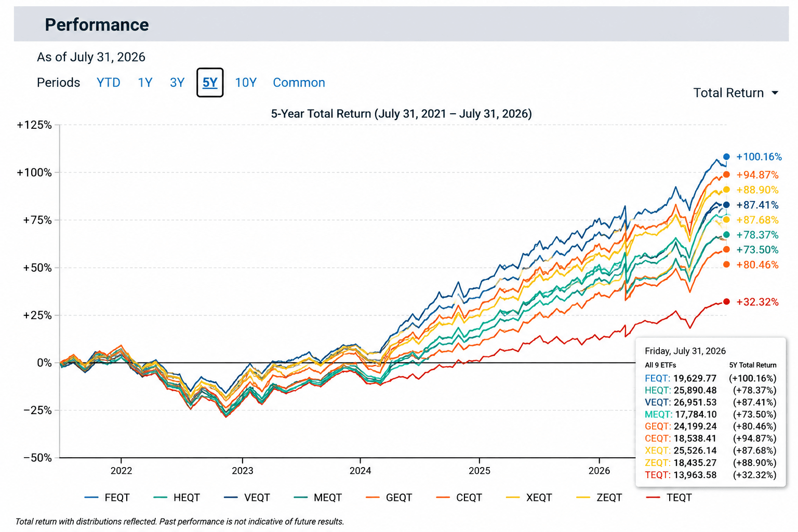Choose the 3Y period

(177, 83)
